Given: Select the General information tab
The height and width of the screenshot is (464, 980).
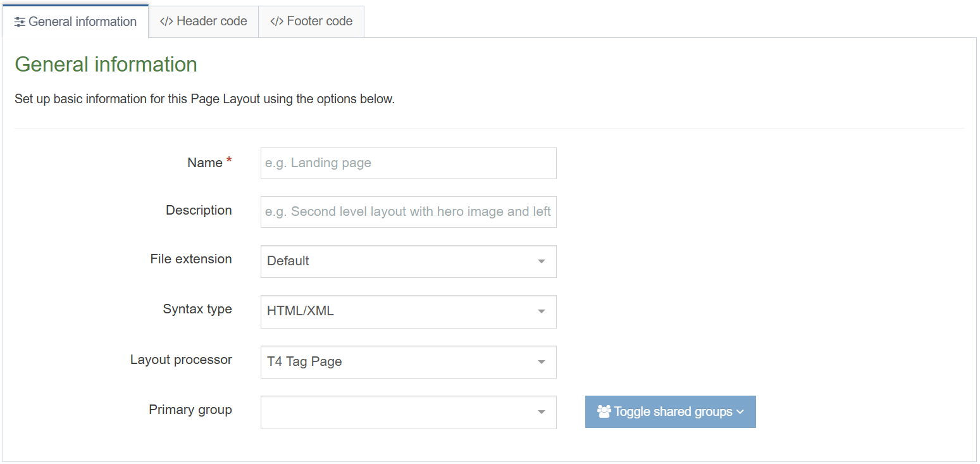Looking at the screenshot, I should pyautogui.click(x=75, y=21).
